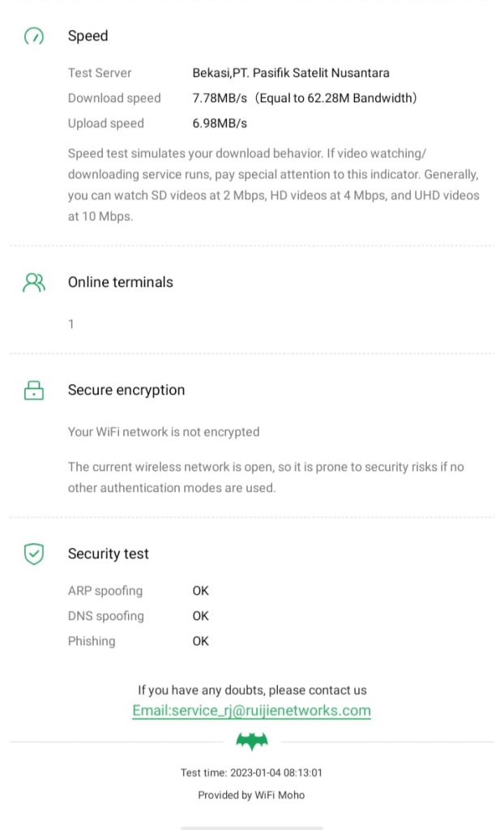The height and width of the screenshot is (830, 504).
Task: Tap the Security test heading
Action: tap(109, 554)
